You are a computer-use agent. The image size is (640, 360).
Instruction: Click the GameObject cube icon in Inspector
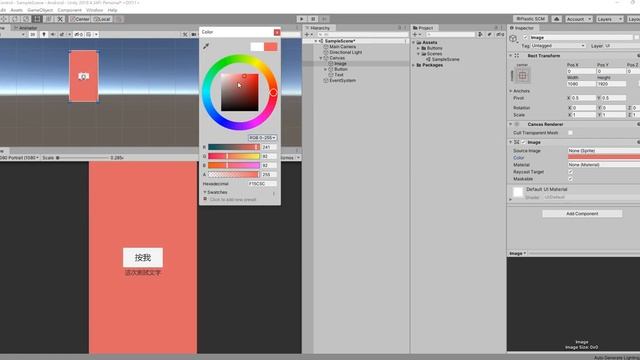(513, 38)
